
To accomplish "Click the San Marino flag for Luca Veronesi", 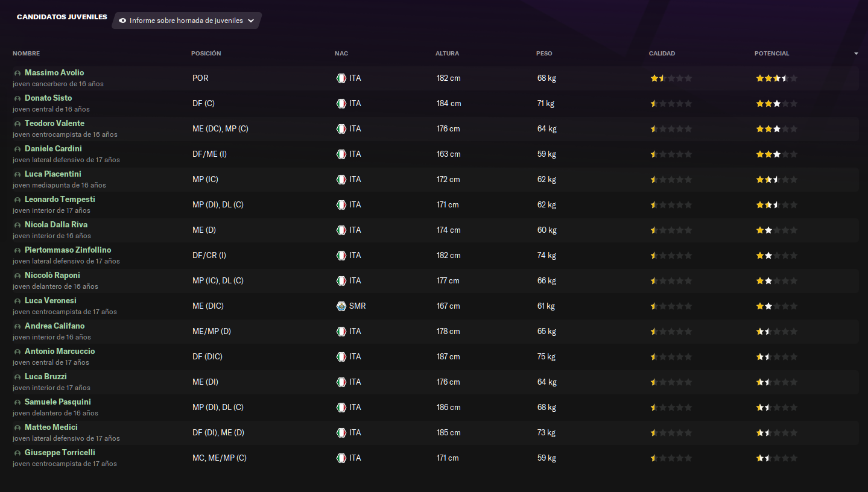I will (x=341, y=306).
